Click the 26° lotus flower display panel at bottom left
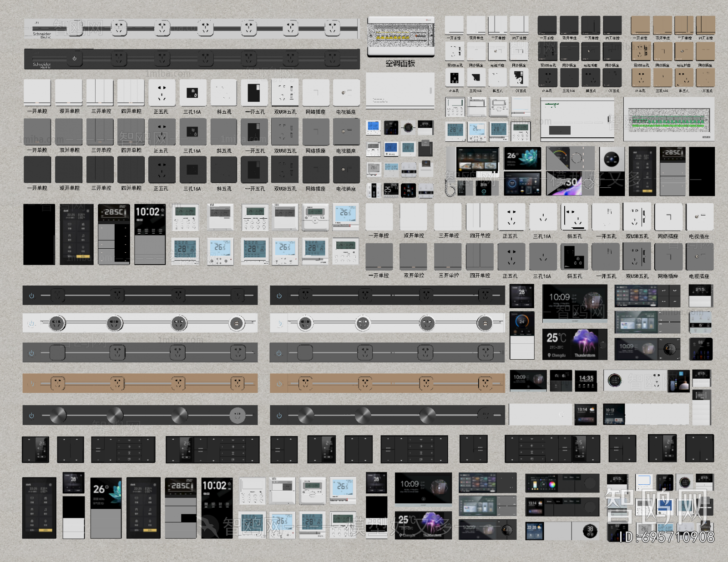This screenshot has width=728, height=562. [x=106, y=507]
